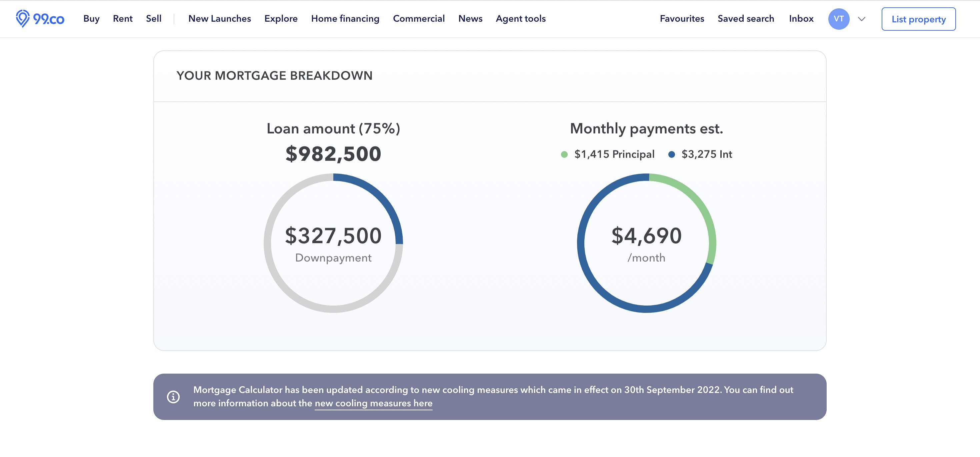Go to Commercial section
980x457 pixels.
(x=418, y=19)
